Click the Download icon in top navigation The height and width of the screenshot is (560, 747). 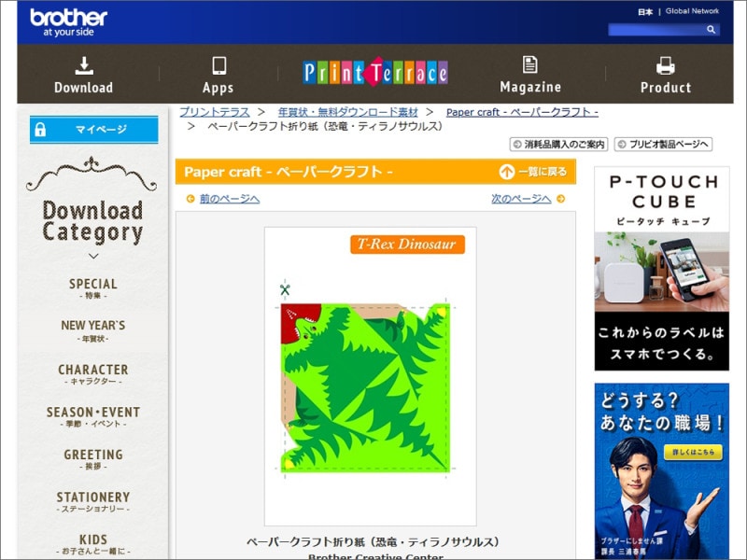pyautogui.click(x=83, y=67)
